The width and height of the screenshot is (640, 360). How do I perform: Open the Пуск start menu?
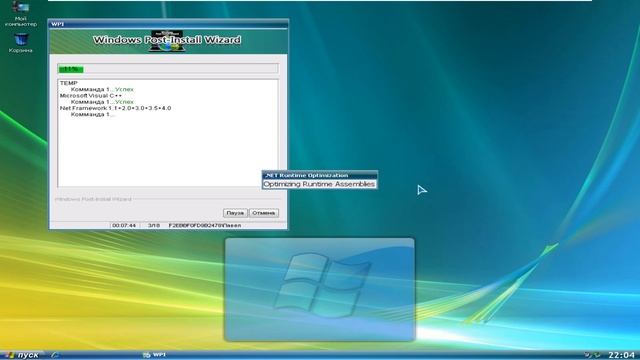[x=21, y=355]
